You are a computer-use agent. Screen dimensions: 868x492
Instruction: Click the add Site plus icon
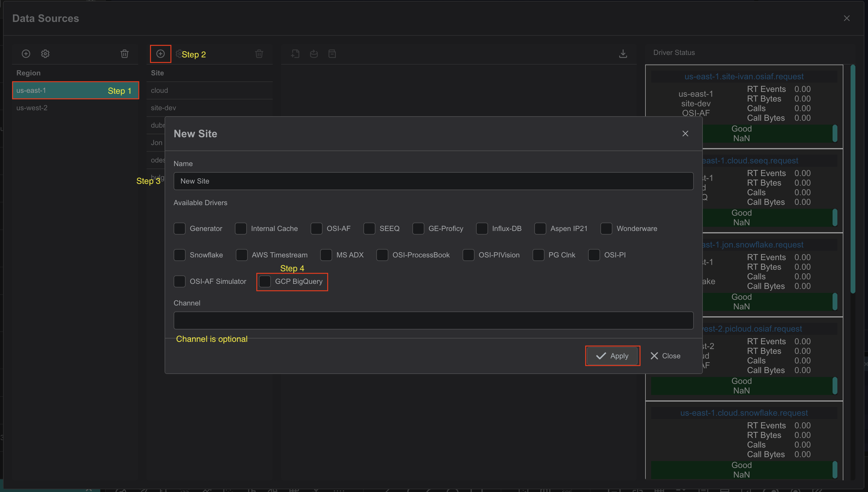click(x=160, y=54)
